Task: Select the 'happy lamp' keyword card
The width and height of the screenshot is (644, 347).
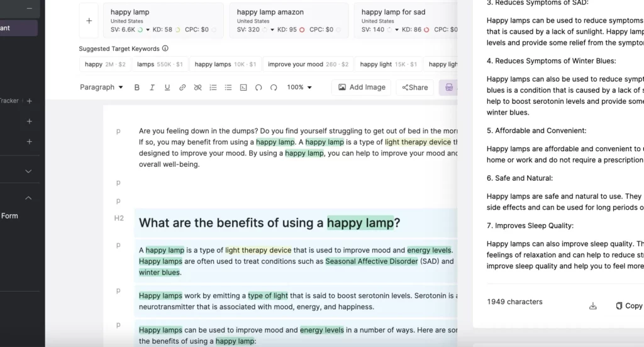Action: [164, 21]
